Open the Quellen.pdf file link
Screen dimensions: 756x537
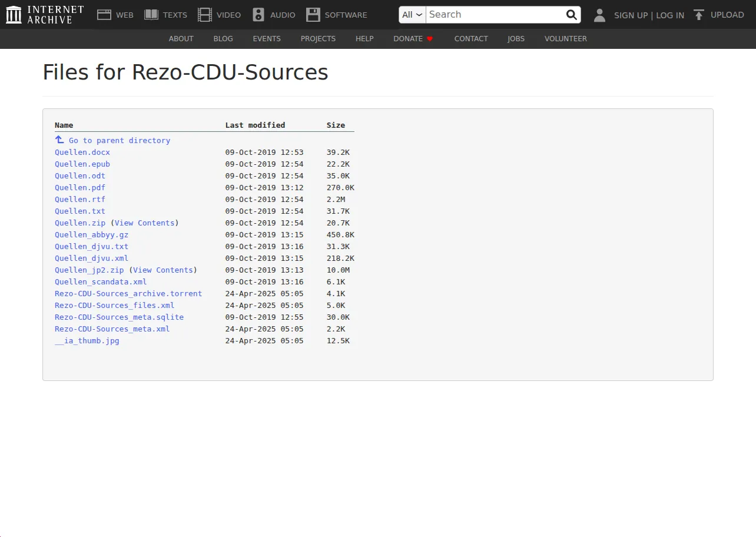(80, 188)
